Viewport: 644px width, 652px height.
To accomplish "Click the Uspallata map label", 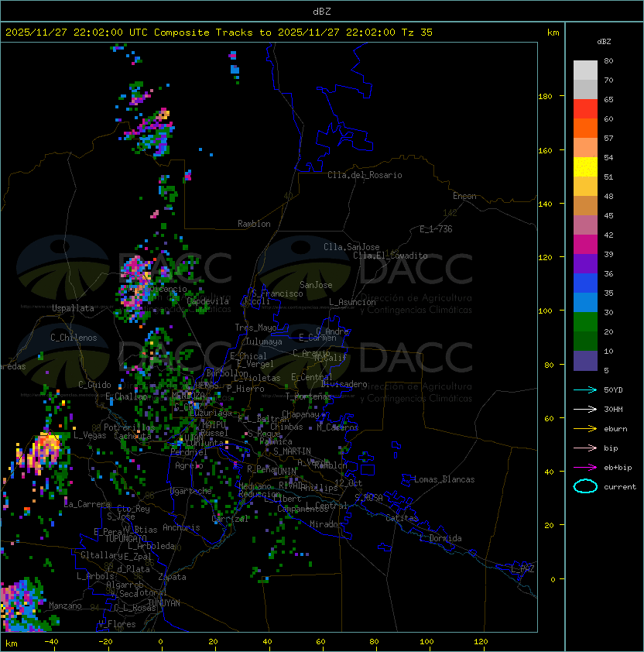I will pyautogui.click(x=73, y=308).
